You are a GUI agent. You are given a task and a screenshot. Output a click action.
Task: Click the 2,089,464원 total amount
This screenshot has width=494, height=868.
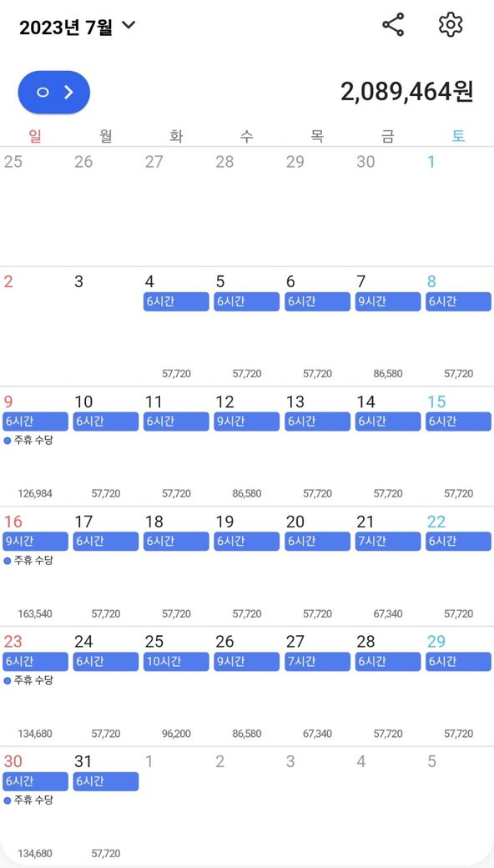click(x=406, y=92)
